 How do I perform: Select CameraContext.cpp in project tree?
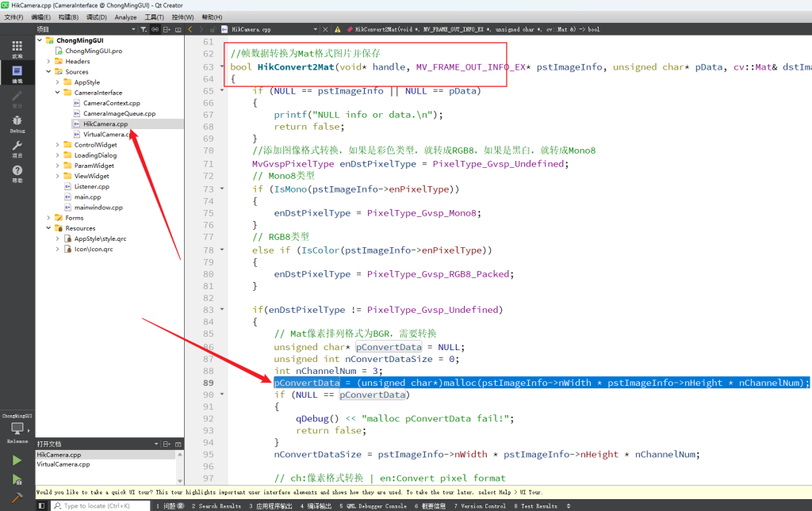[x=111, y=103]
